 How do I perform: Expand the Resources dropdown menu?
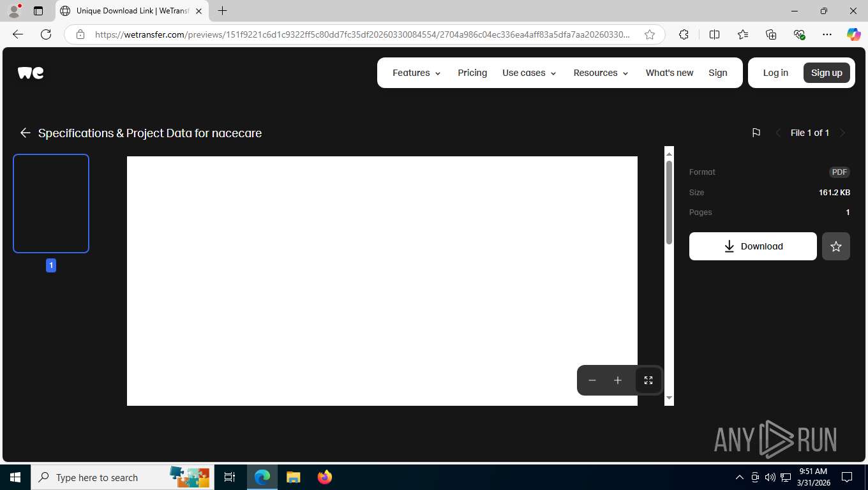point(601,73)
